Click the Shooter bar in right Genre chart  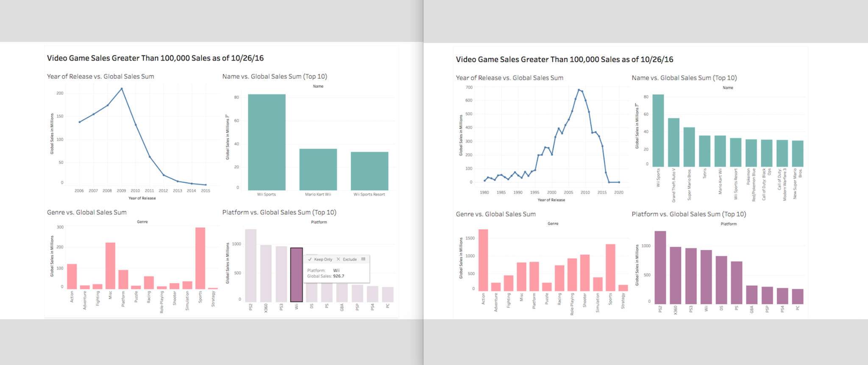(x=584, y=273)
